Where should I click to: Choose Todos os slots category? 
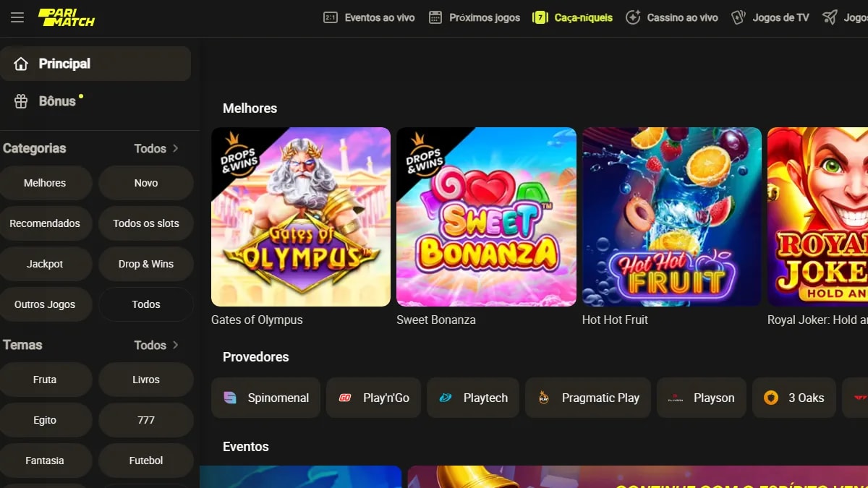coord(146,223)
